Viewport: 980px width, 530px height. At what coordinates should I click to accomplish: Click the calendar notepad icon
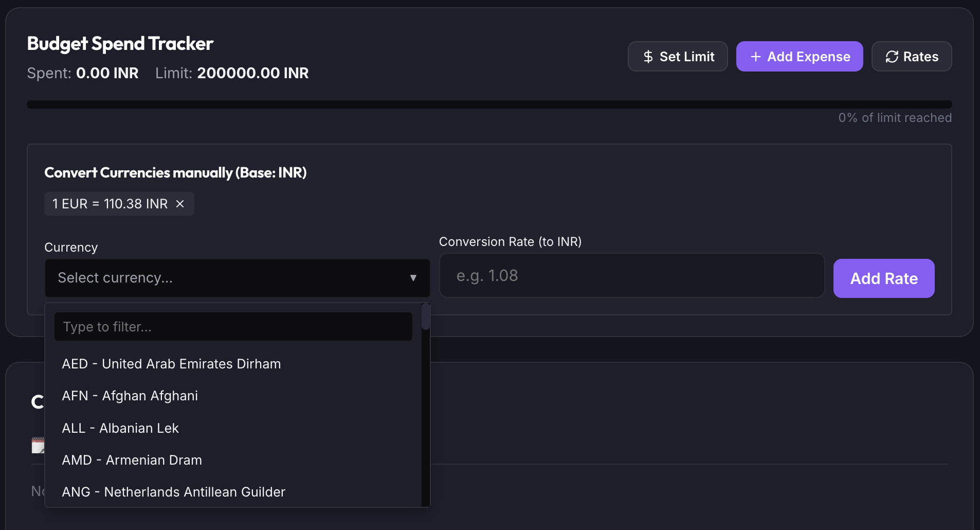point(38,446)
